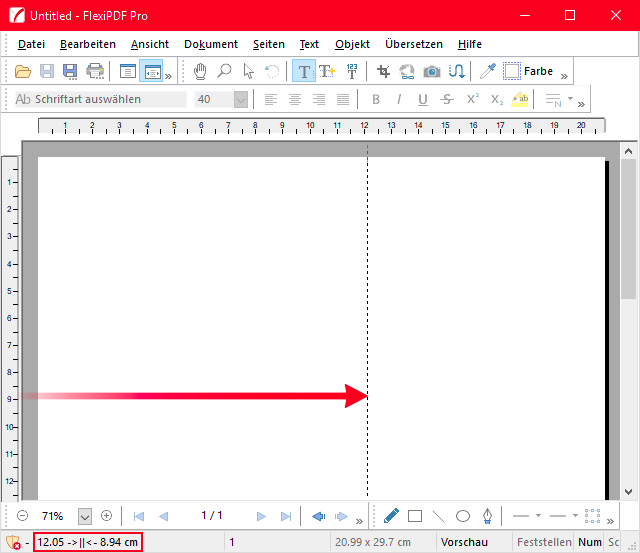Select the Crop tool icon
This screenshot has height=553, width=640.
[383, 71]
